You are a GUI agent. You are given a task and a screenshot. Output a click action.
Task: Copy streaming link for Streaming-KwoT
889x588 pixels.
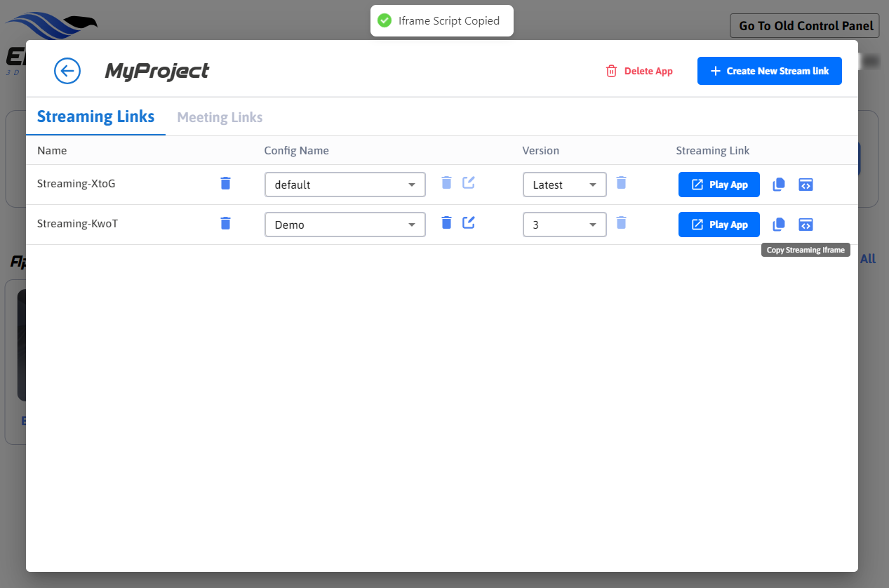pyautogui.click(x=778, y=225)
